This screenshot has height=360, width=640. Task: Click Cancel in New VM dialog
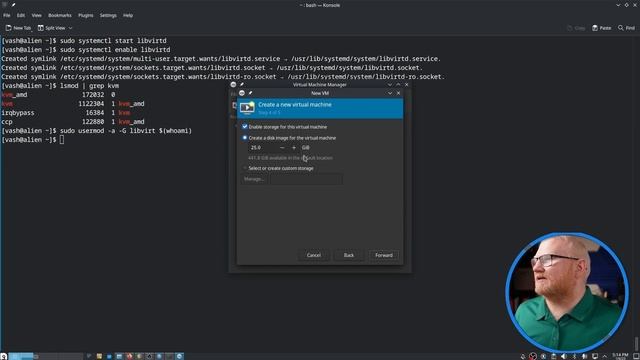tap(313, 255)
